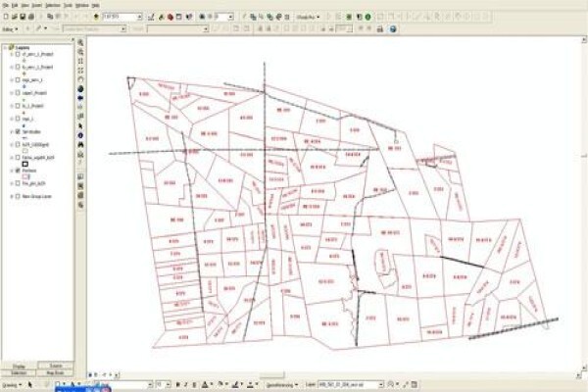
Task: Toggle Underline text in Drawing toolbar
Action: pos(194,385)
